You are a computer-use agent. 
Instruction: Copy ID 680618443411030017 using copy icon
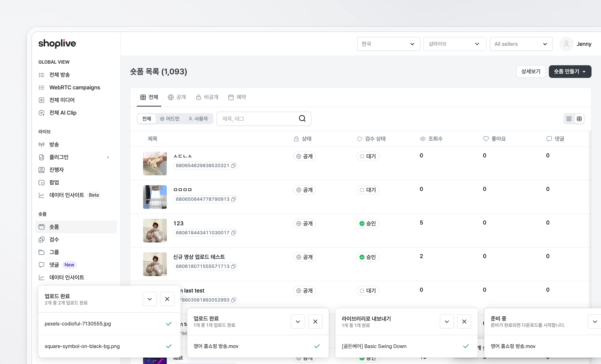tap(233, 233)
